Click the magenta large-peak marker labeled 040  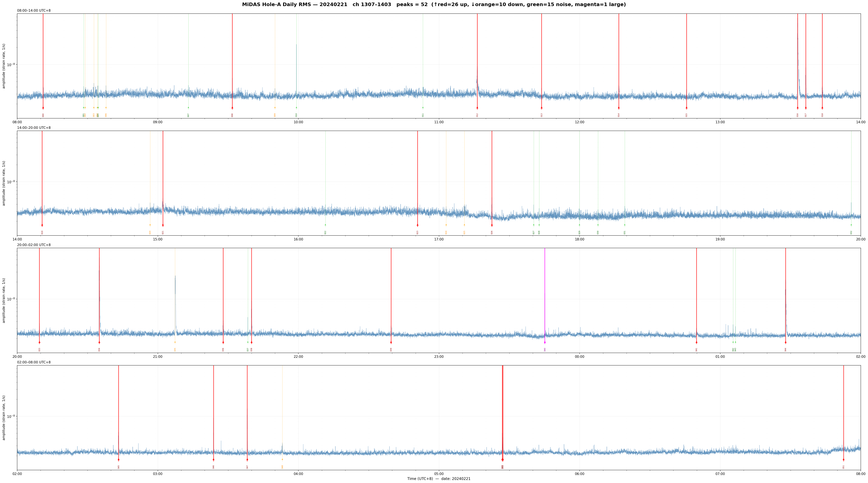545,342
